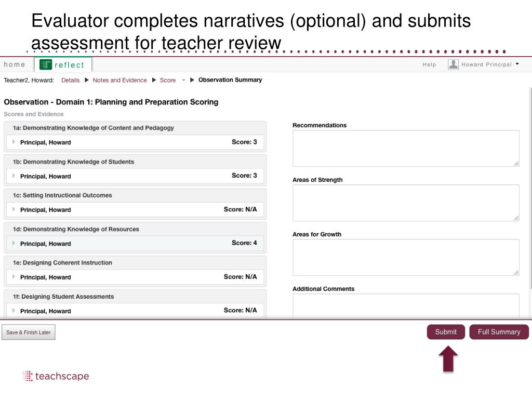Image resolution: width=532 pixels, height=399 pixels.
Task: Open the Help menu link
Action: pos(429,64)
